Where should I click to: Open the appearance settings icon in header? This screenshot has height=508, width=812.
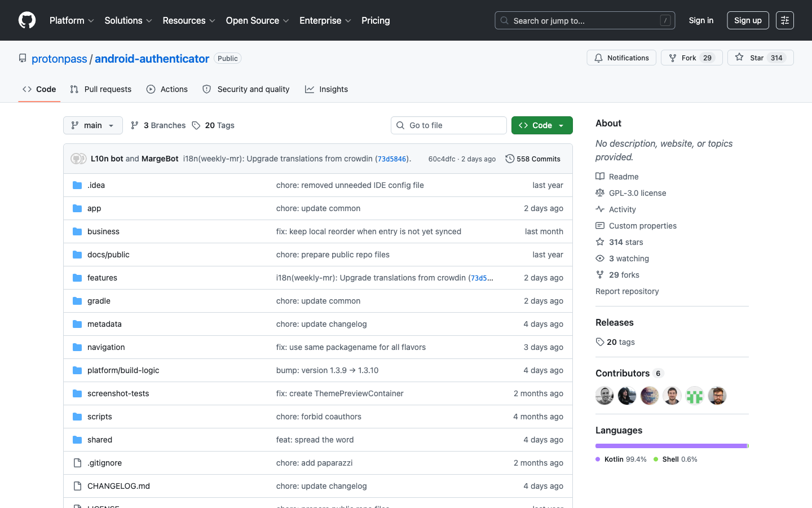click(x=785, y=20)
